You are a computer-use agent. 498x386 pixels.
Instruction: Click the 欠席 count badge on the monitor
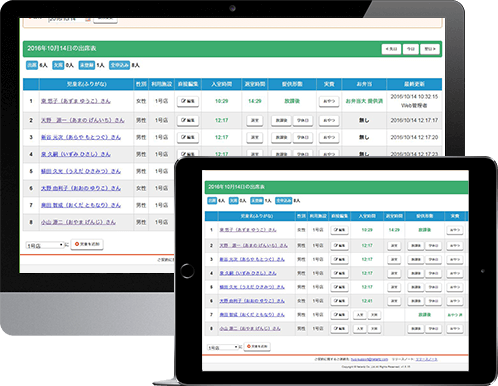pos(58,65)
